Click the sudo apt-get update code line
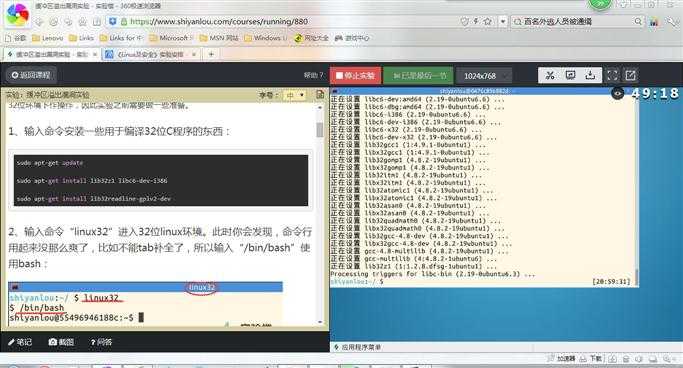683x368 pixels. point(50,163)
